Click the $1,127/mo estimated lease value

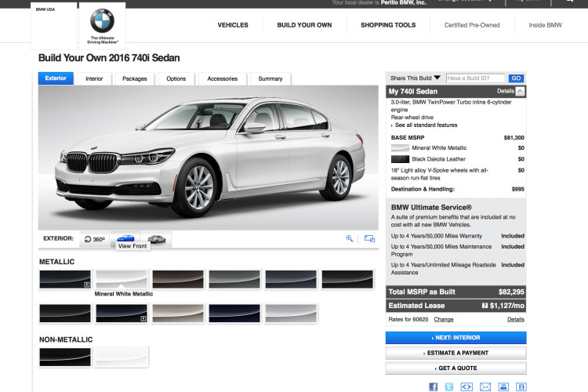tap(507, 306)
